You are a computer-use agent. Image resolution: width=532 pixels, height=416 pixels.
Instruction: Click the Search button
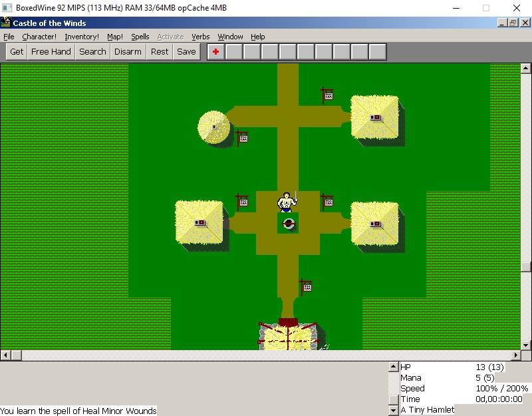coord(92,52)
